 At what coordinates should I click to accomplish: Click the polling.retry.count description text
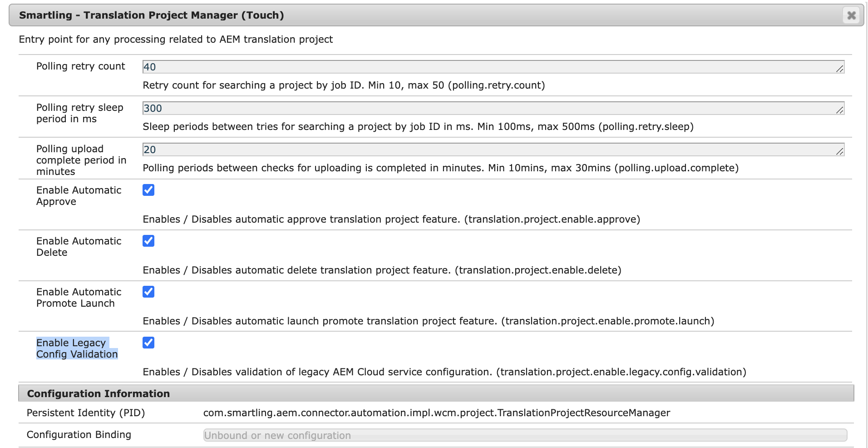(344, 85)
